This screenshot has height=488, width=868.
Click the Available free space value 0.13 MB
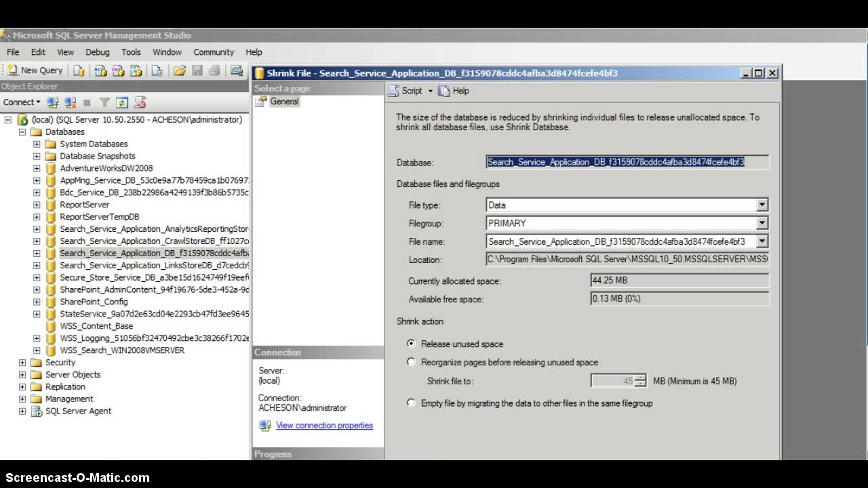680,299
